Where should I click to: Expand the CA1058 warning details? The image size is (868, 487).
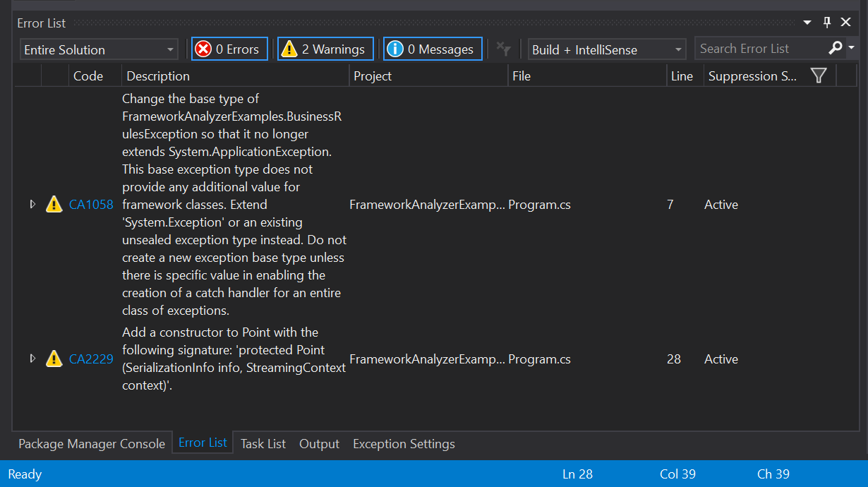(x=32, y=204)
